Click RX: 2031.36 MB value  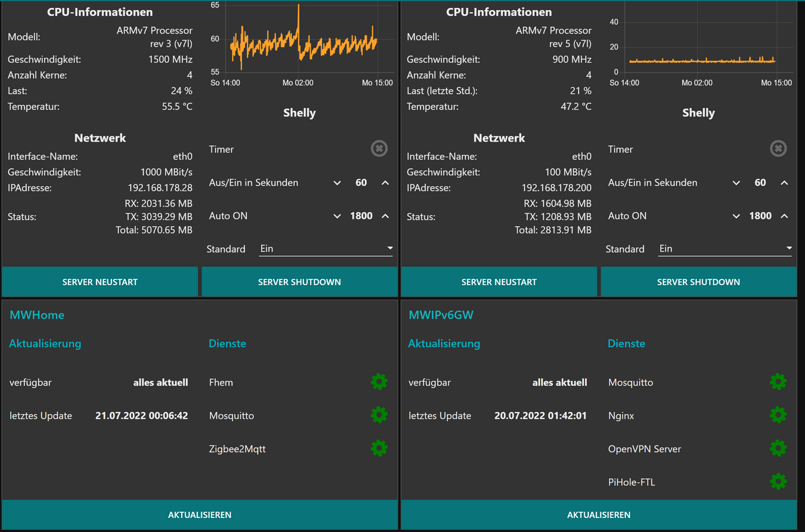(158, 203)
